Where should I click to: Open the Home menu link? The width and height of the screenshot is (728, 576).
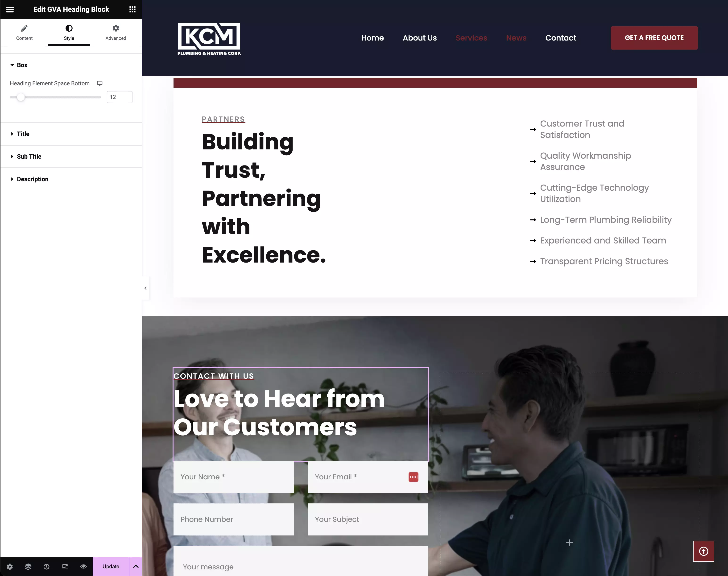pyautogui.click(x=372, y=38)
